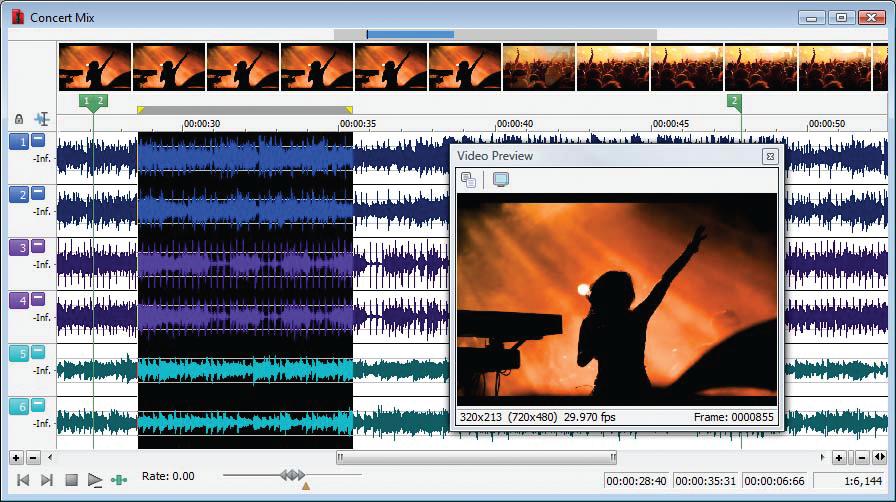Maximize the Concert Mix window

click(841, 17)
